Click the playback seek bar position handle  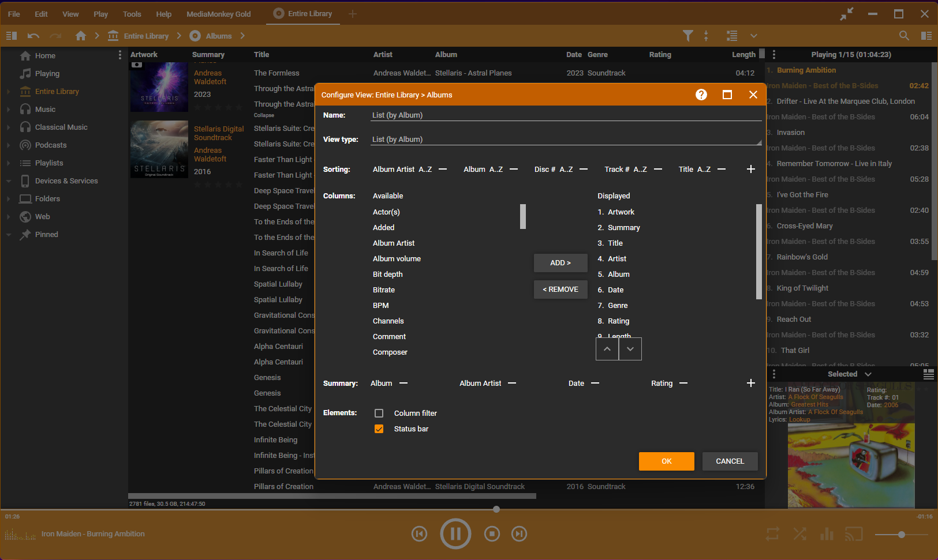(x=496, y=509)
